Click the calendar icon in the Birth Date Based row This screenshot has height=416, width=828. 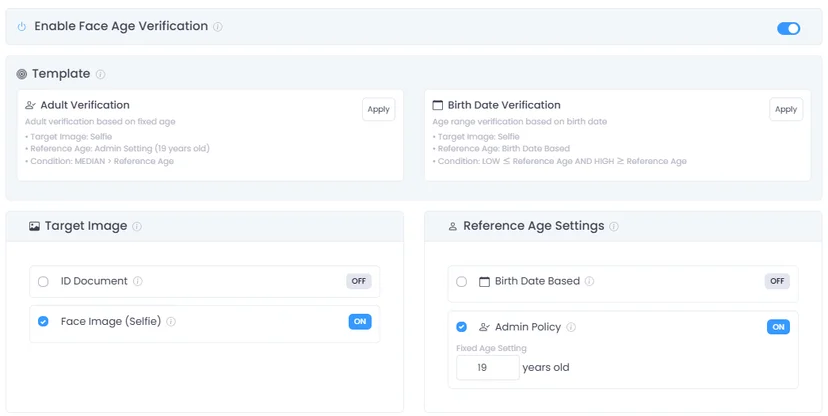point(484,281)
